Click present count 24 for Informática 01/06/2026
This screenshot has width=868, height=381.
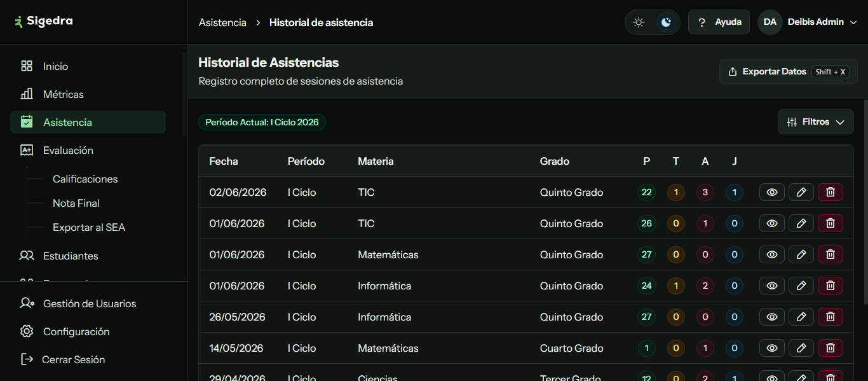coord(646,286)
